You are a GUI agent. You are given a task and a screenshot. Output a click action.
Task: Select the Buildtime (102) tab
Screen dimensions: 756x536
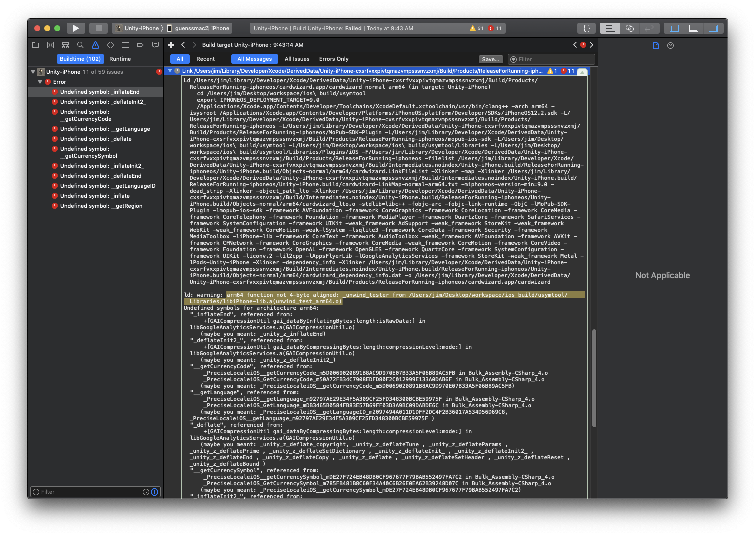[x=80, y=59]
